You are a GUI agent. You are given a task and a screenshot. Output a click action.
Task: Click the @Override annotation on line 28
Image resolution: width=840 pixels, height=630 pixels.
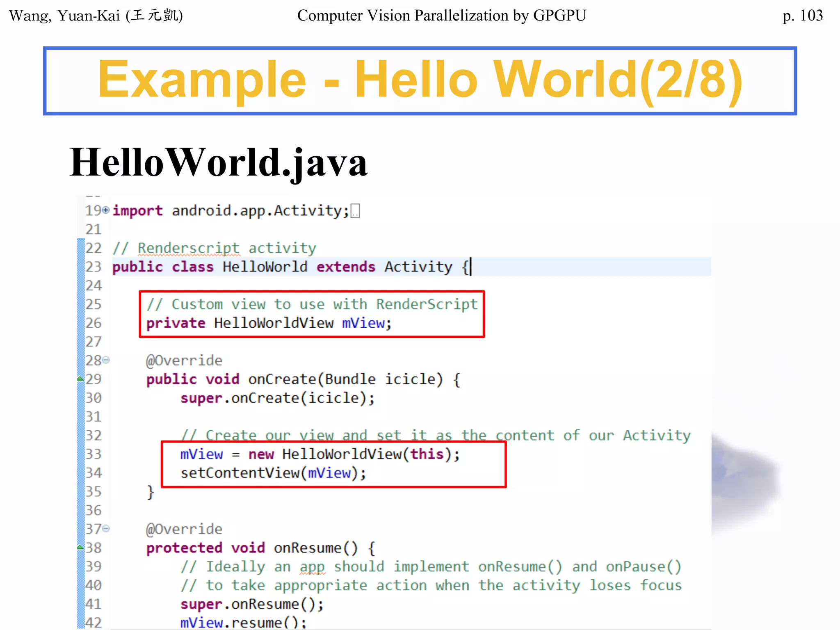184,361
